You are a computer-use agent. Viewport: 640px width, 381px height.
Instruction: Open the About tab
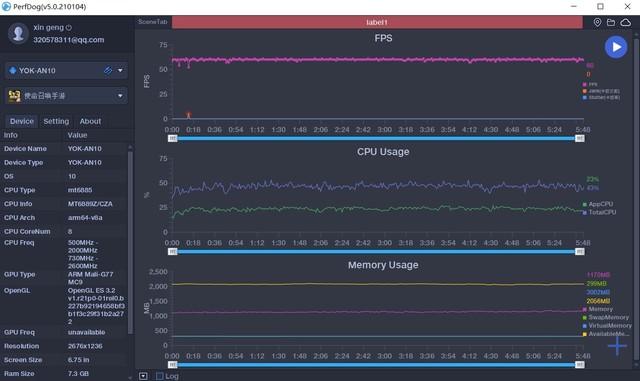coord(90,121)
